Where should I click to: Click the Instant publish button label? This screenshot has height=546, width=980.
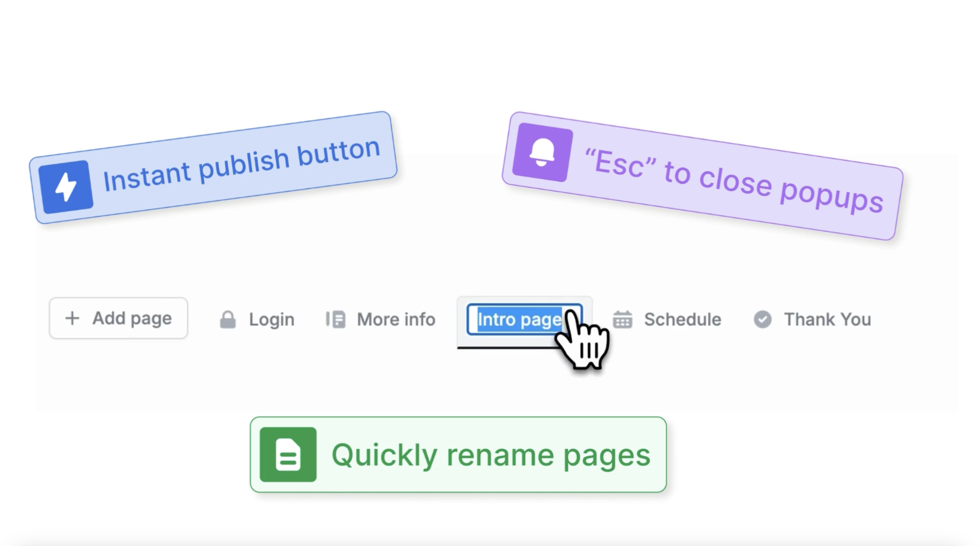click(242, 165)
